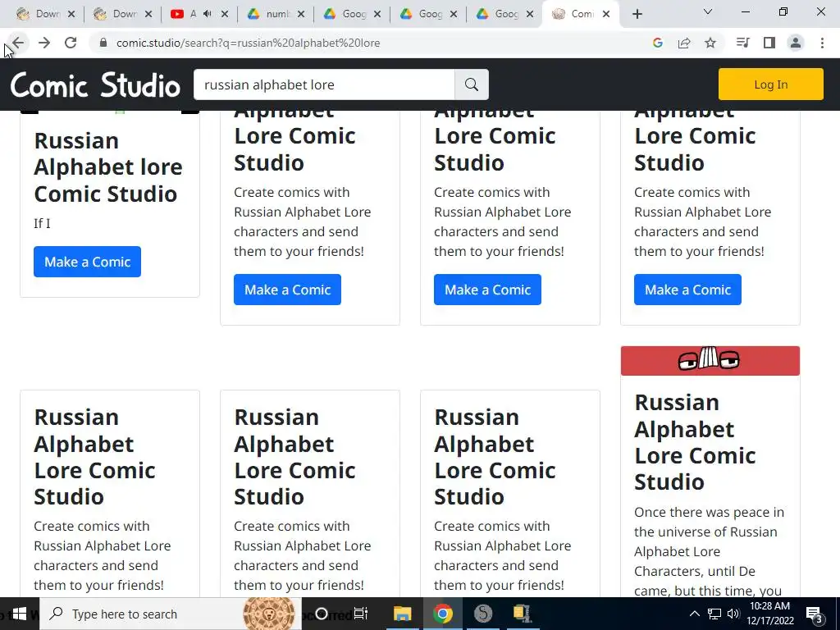This screenshot has height=630, width=840.
Task: View site information via lock icon
Action: click(x=103, y=43)
